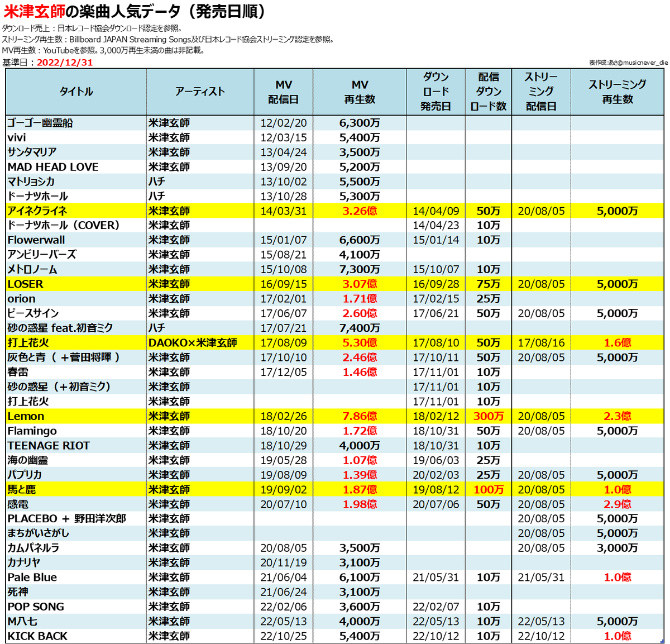The height and width of the screenshot is (644, 670).
Task: Click the ストリーミング配信日 column header
Action: (540, 91)
